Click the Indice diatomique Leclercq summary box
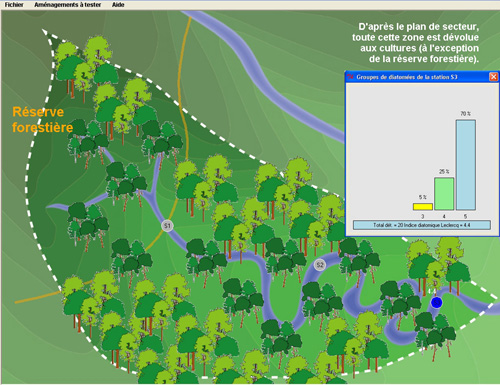500x385 pixels. pos(422,225)
